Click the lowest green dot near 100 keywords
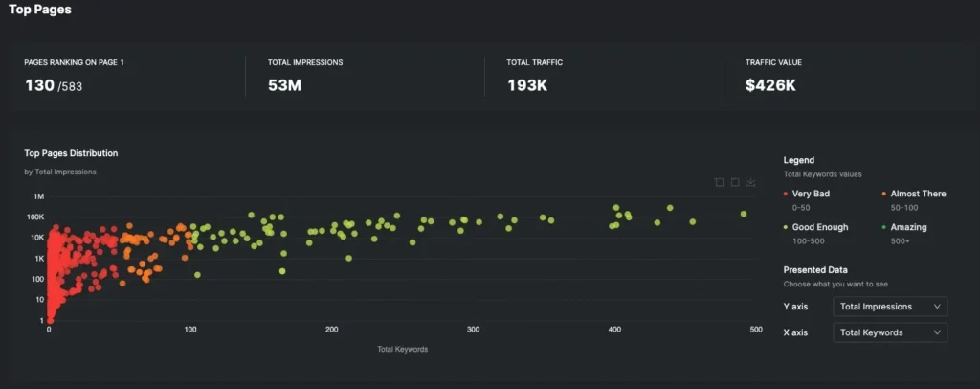980x389 pixels. click(x=198, y=275)
